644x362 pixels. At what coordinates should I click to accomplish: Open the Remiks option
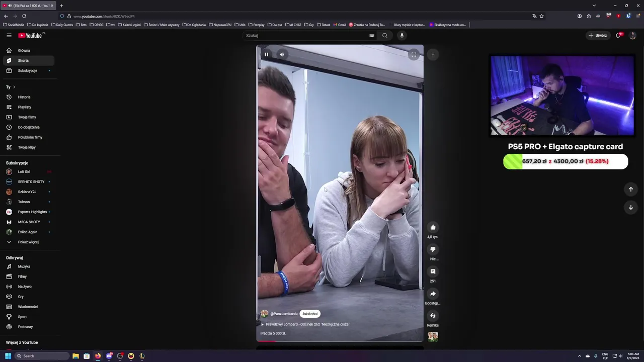(x=433, y=316)
